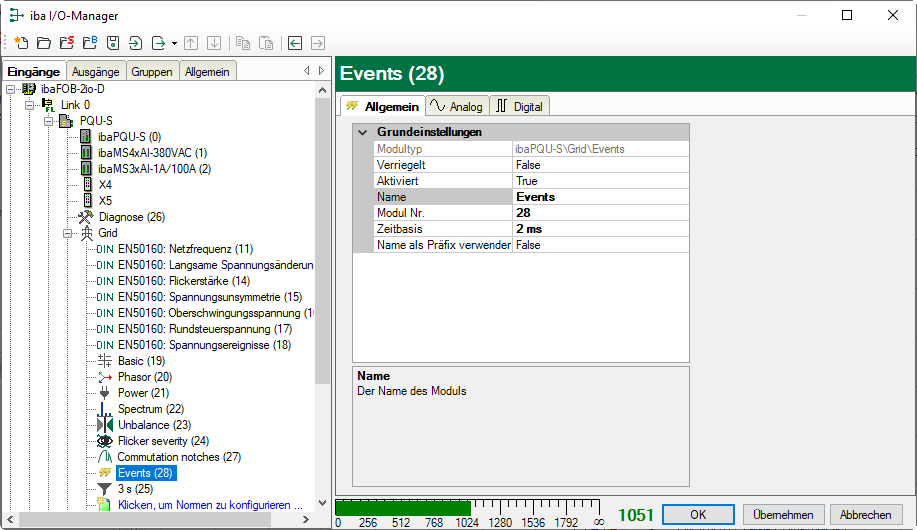Click the save diskette toolbar icon
Screen dimensions: 917x530
tap(113, 43)
